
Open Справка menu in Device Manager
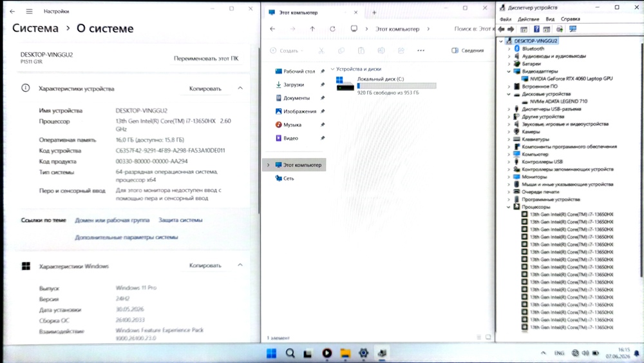coord(570,19)
